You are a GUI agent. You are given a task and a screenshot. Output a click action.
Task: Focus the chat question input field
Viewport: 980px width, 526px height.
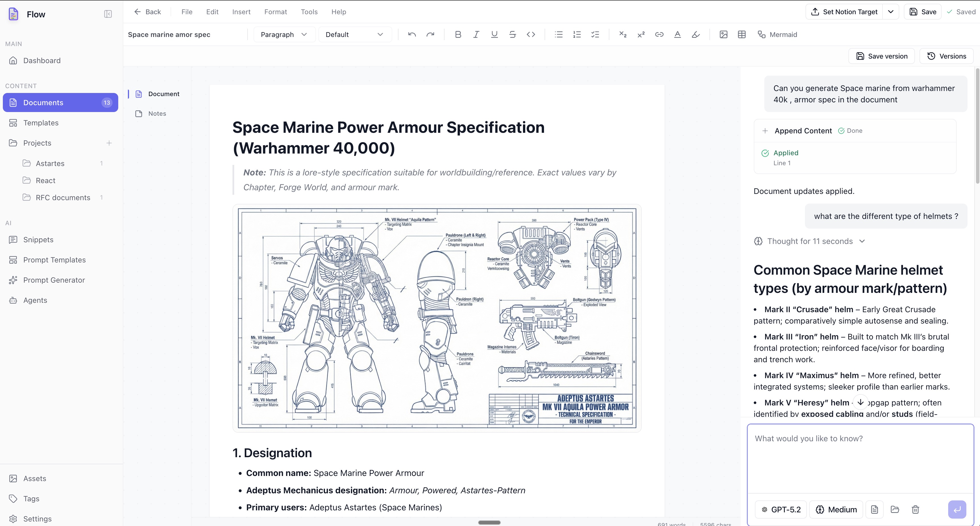861,459
